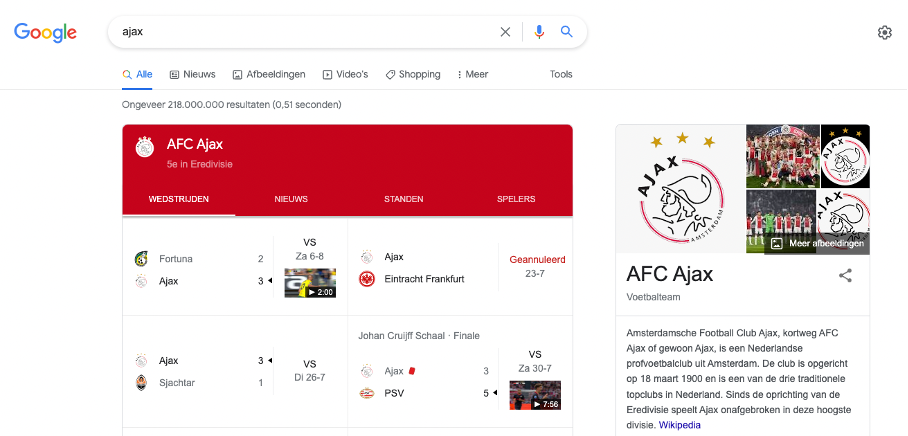This screenshot has width=908, height=436.
Task: Open the Eintracht Frankfurt club logo
Action: [367, 279]
